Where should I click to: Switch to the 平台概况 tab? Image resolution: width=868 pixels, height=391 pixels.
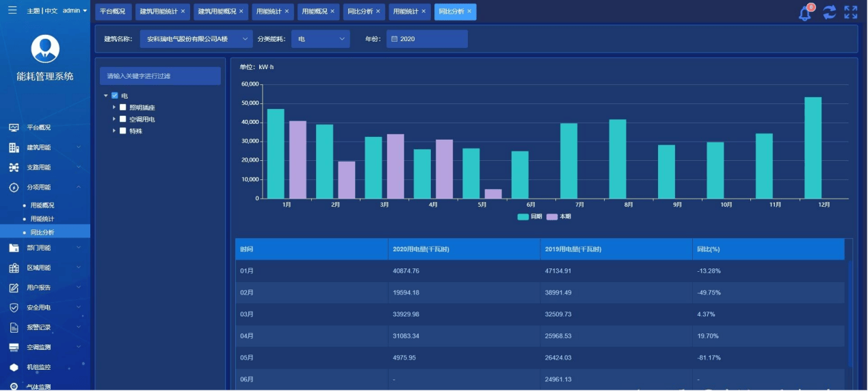point(113,12)
